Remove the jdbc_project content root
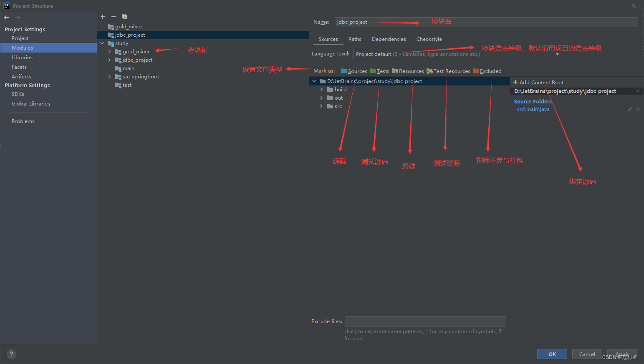Image resolution: width=644 pixels, height=364 pixels. (x=638, y=91)
